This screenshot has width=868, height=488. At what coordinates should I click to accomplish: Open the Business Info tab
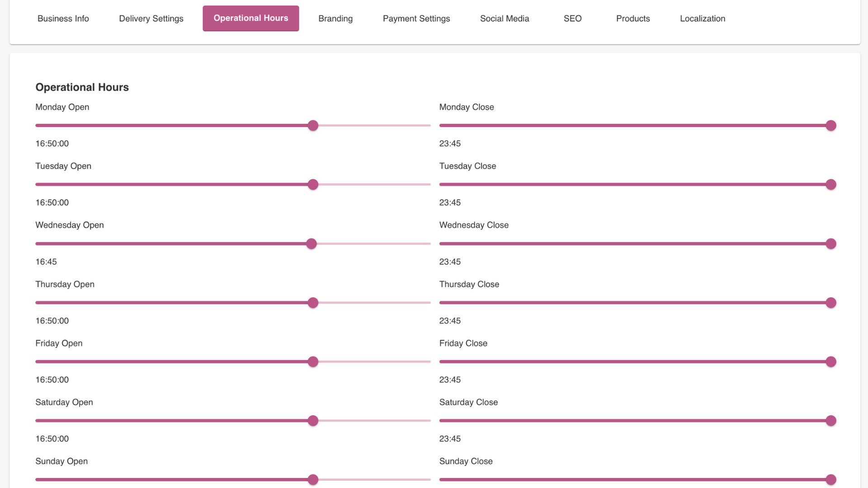(x=63, y=19)
